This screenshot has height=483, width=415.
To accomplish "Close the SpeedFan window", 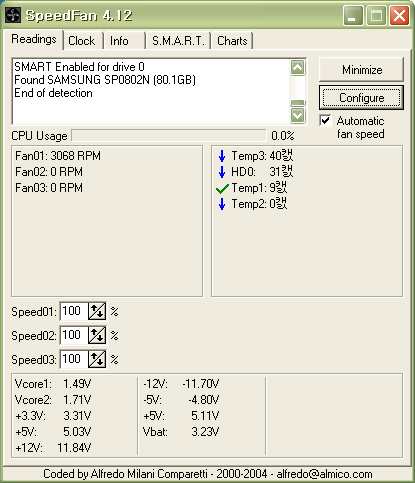I will click(x=399, y=15).
